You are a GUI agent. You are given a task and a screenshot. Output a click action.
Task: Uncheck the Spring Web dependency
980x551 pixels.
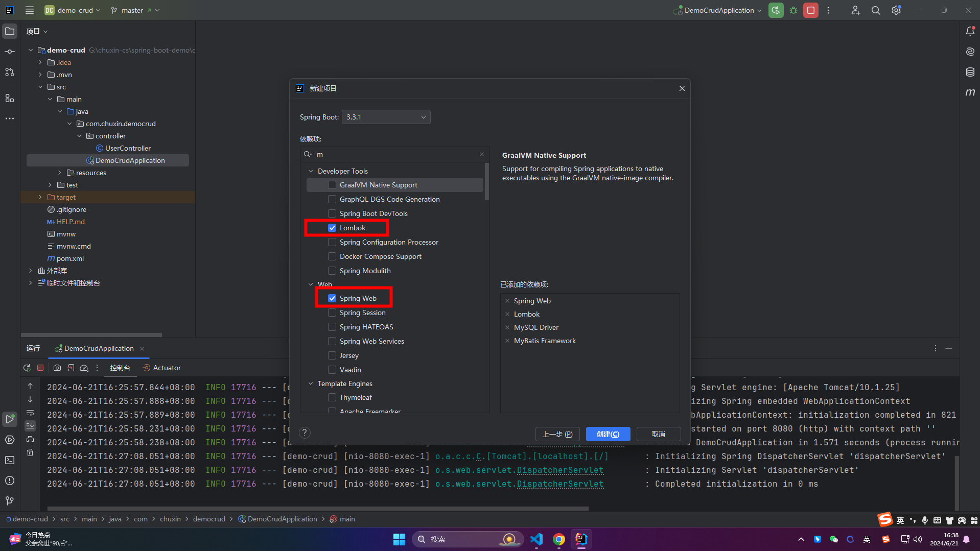(332, 298)
